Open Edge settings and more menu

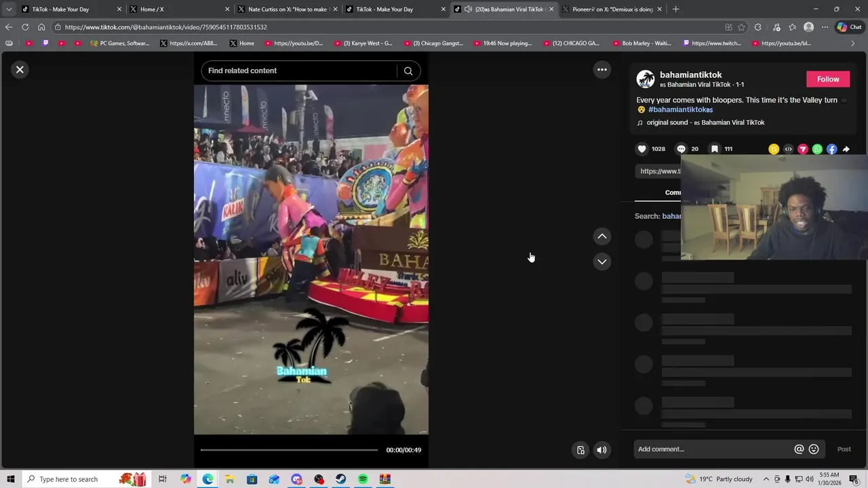(x=825, y=27)
